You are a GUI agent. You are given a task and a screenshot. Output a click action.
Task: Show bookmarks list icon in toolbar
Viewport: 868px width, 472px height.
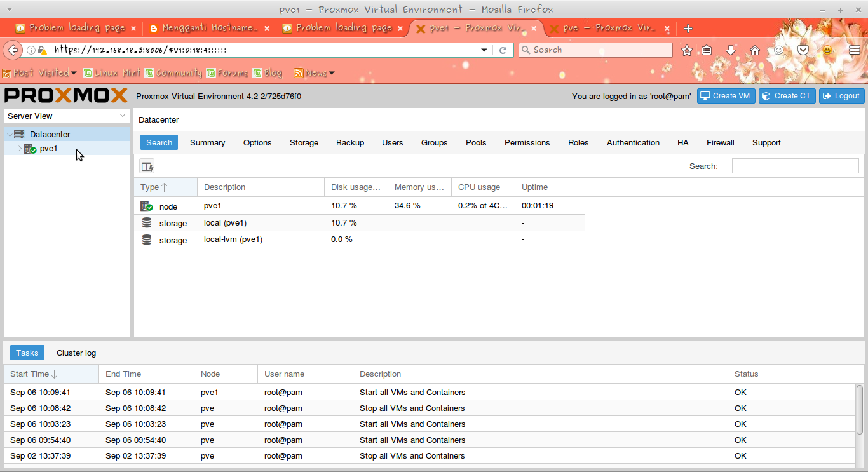[x=707, y=50]
